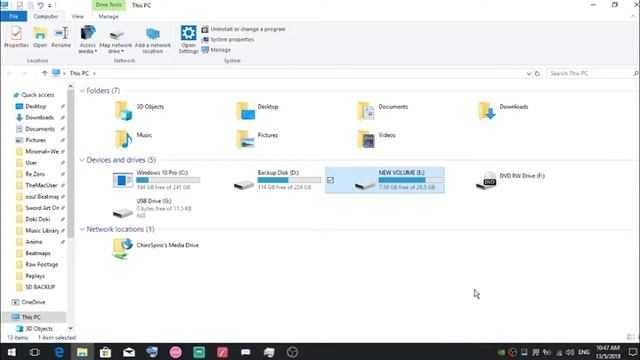Open the Quick Access Toolbar dropdown
640x360 pixels.
point(50,6)
